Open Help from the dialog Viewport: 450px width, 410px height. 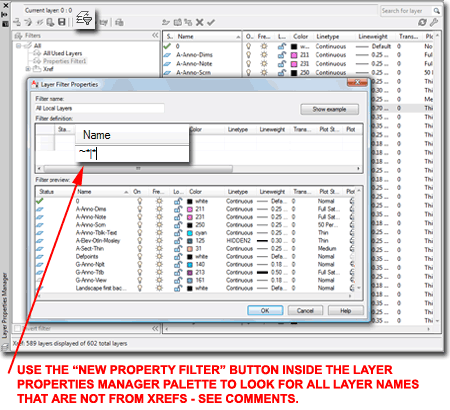[345, 311]
